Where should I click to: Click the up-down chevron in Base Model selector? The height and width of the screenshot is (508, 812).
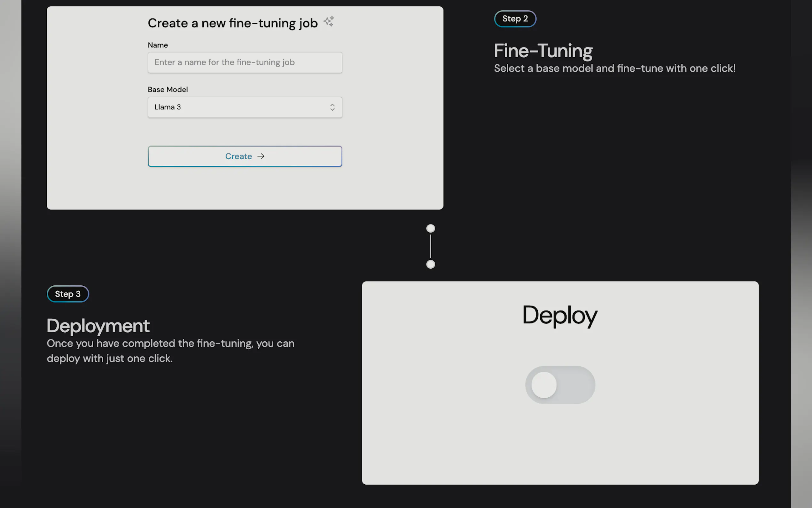(332, 107)
